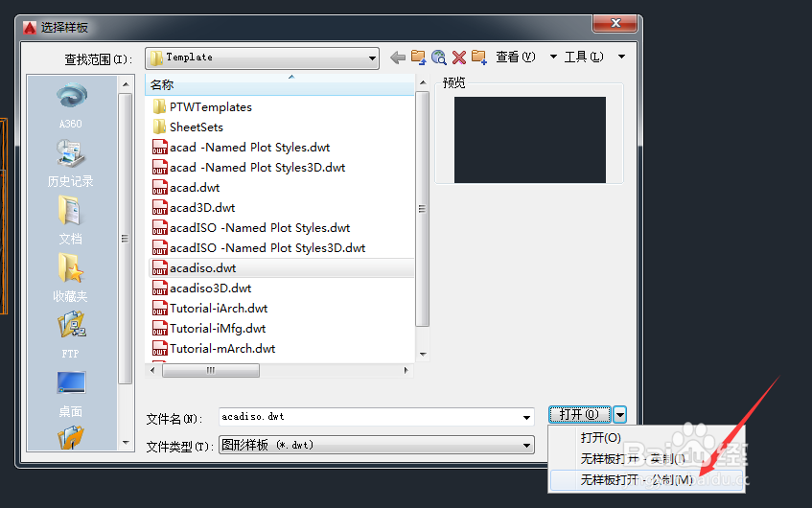Click places sidebar scroll down arrow

[x=126, y=443]
